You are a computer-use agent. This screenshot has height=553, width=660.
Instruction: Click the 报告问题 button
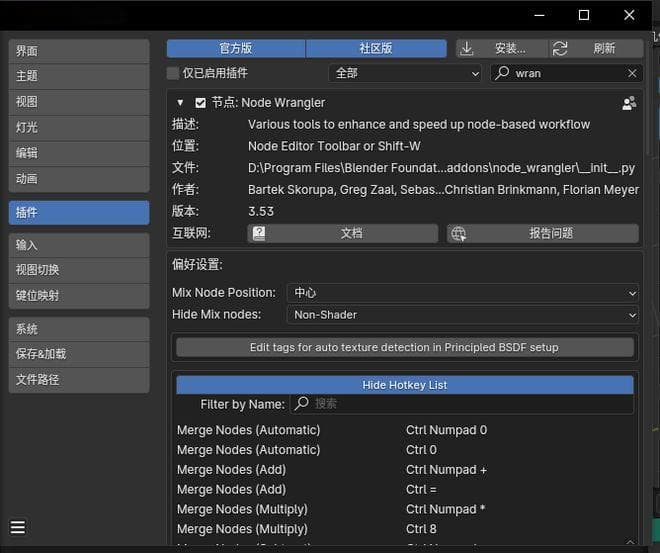[x=543, y=233]
